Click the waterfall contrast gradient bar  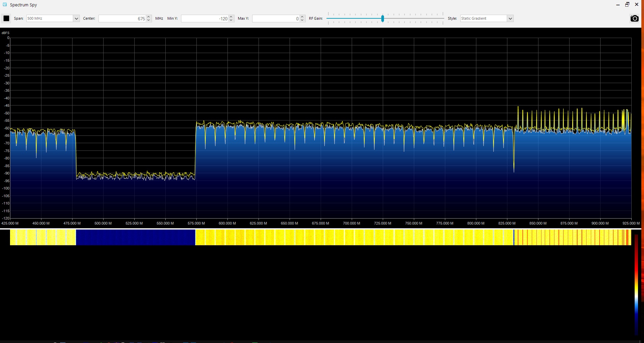637,285
